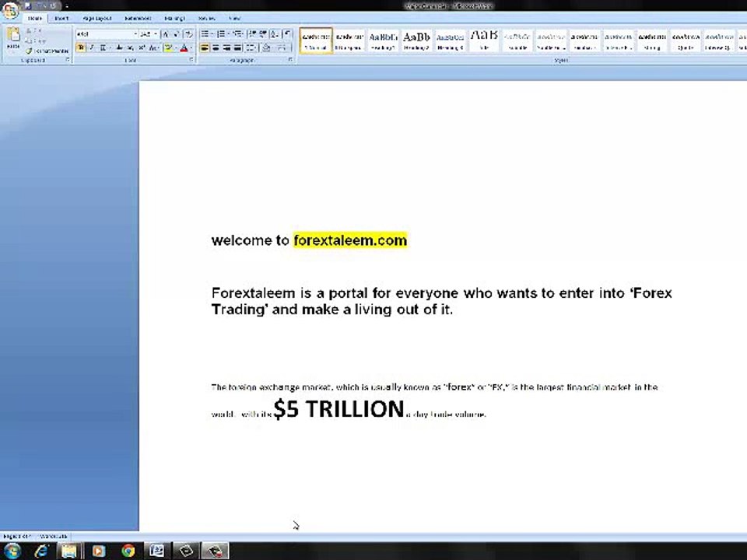
Task: Toggle Bold formatting
Action: click(x=81, y=47)
